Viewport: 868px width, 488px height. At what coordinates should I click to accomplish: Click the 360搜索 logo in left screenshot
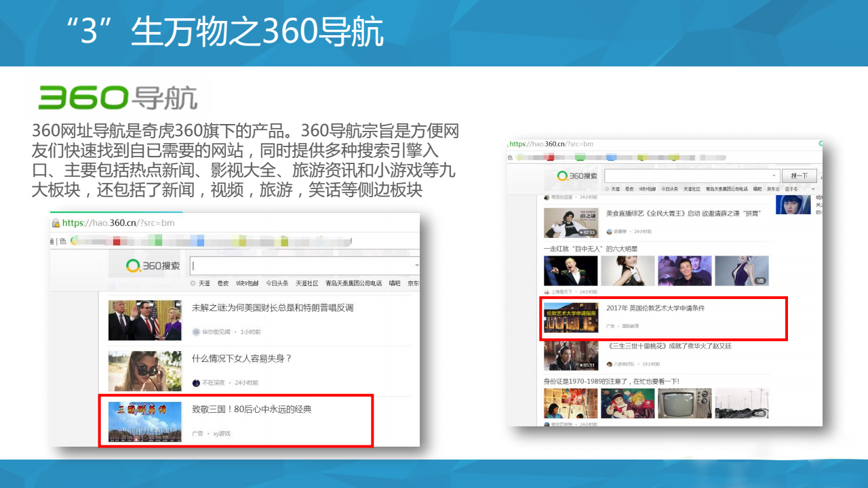tap(153, 266)
